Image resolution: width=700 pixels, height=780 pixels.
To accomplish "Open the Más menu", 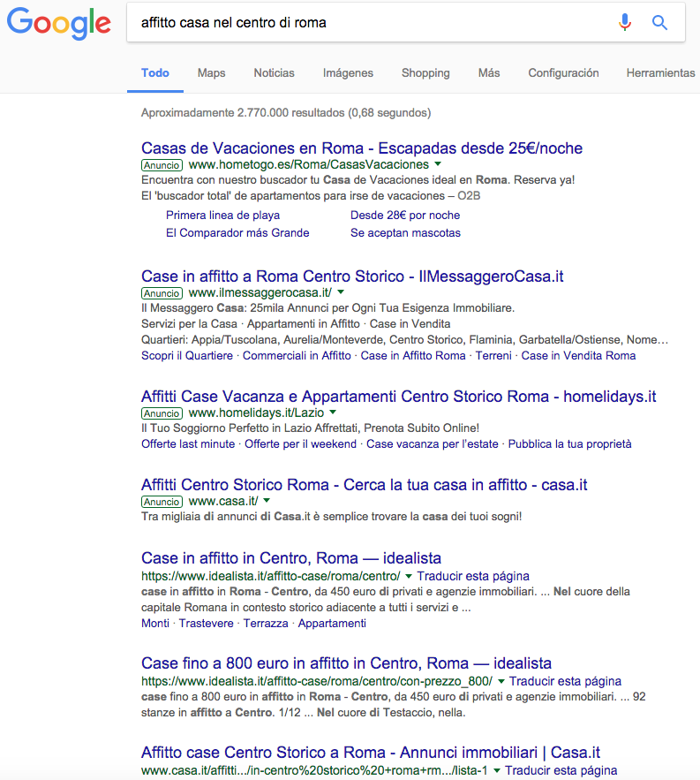I will tap(489, 73).
